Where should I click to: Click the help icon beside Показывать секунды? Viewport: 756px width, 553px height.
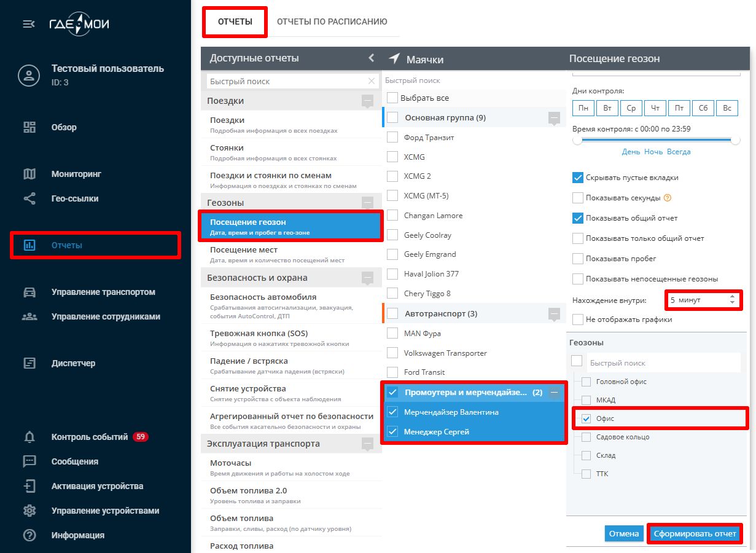pyautogui.click(x=668, y=198)
